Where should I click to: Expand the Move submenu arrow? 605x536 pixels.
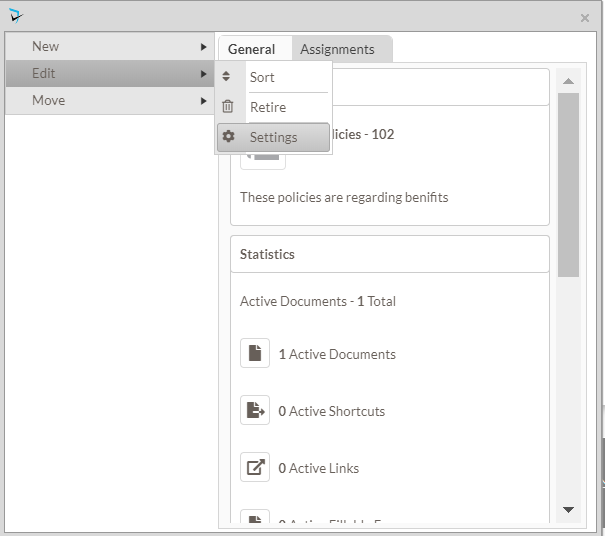[204, 101]
